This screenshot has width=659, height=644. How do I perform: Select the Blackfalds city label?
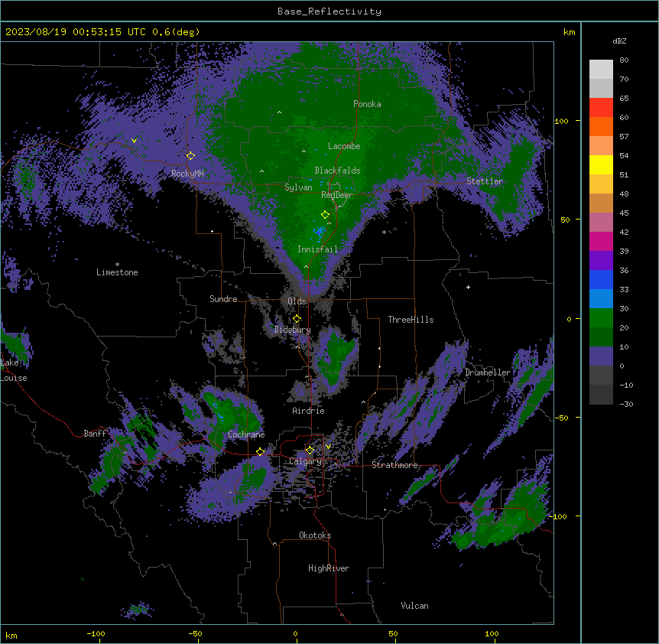337,171
